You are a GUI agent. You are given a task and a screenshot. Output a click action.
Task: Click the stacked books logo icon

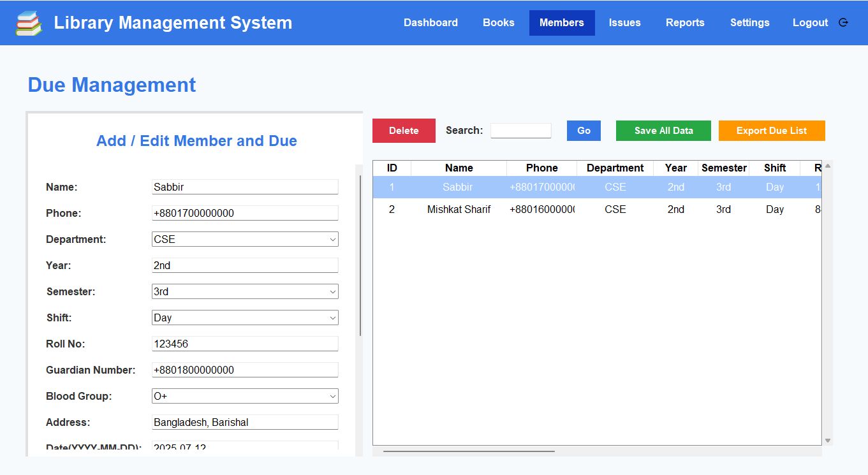coord(29,23)
